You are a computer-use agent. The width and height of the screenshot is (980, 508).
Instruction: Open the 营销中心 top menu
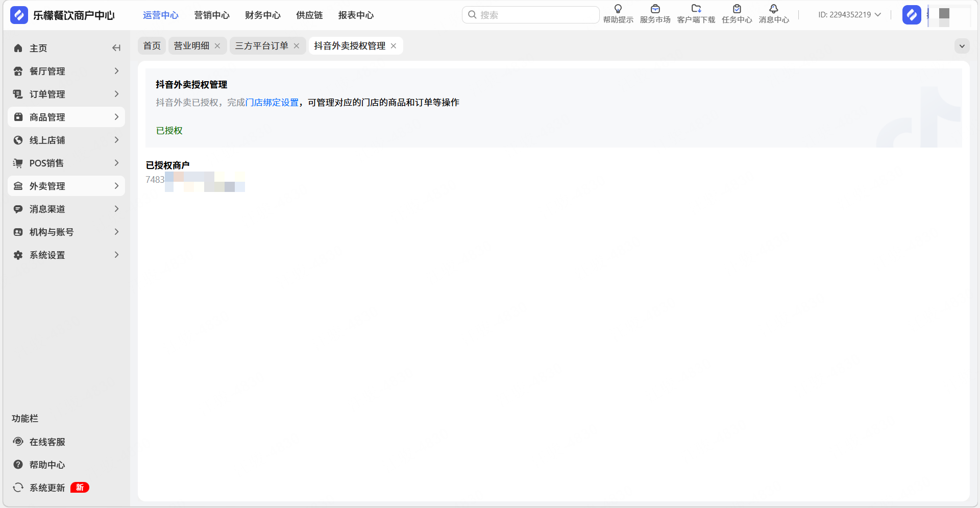[x=212, y=15]
